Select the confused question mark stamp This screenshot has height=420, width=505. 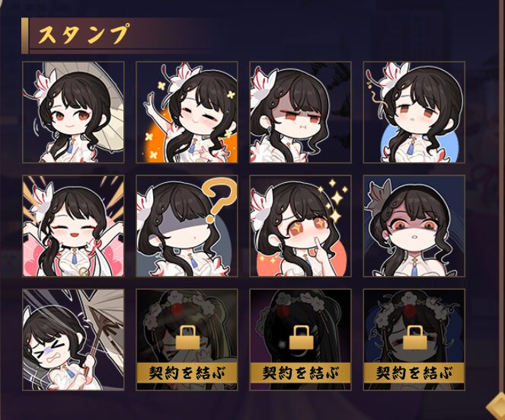point(187,226)
